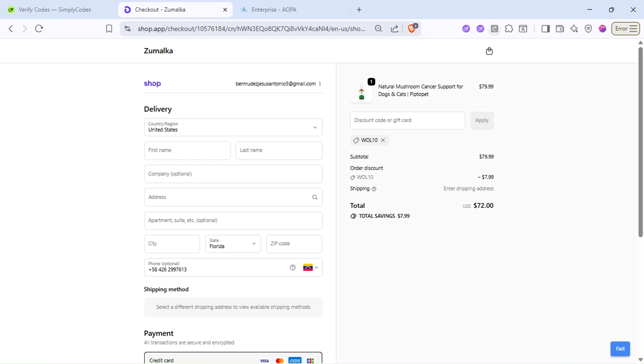This screenshot has height=364, width=644.
Task: Open the Country/Region dropdown
Action: [233, 127]
